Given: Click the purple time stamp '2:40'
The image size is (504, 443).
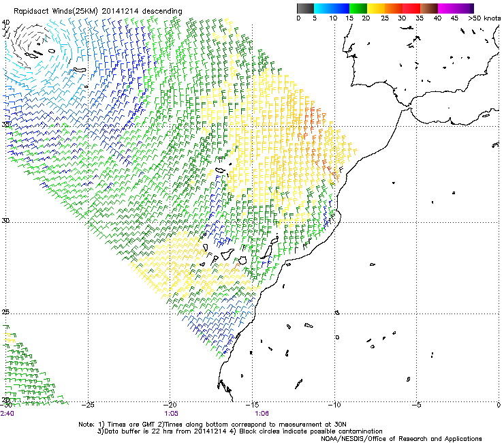Looking at the screenshot, I should click(7, 414).
